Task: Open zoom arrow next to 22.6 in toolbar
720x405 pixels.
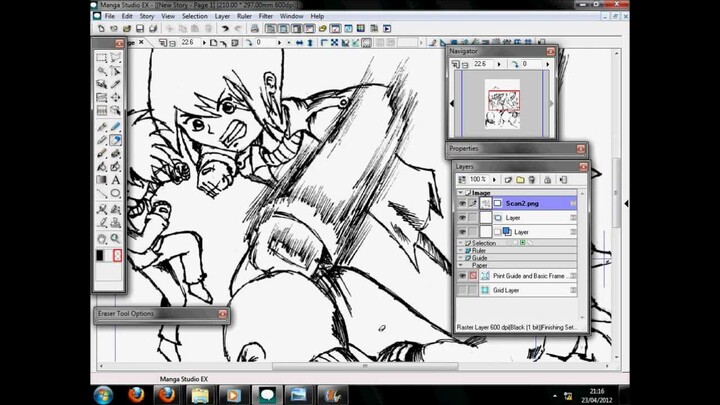Action: tap(204, 43)
